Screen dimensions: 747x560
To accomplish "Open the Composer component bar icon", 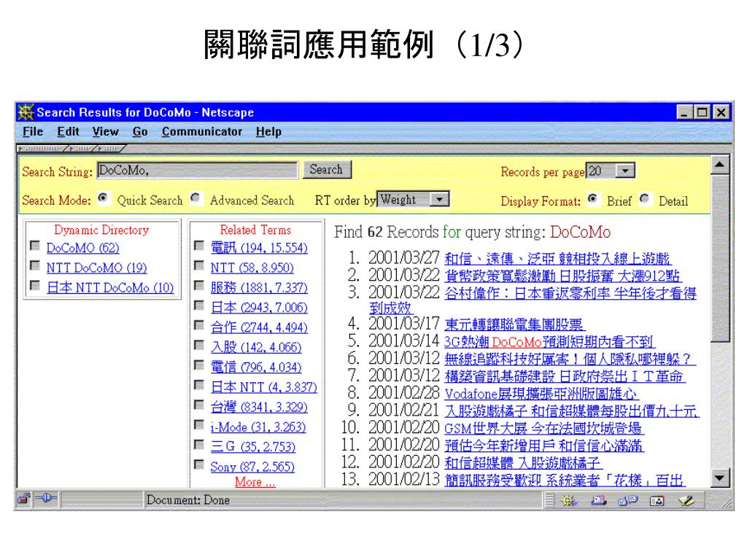I will pos(686,500).
